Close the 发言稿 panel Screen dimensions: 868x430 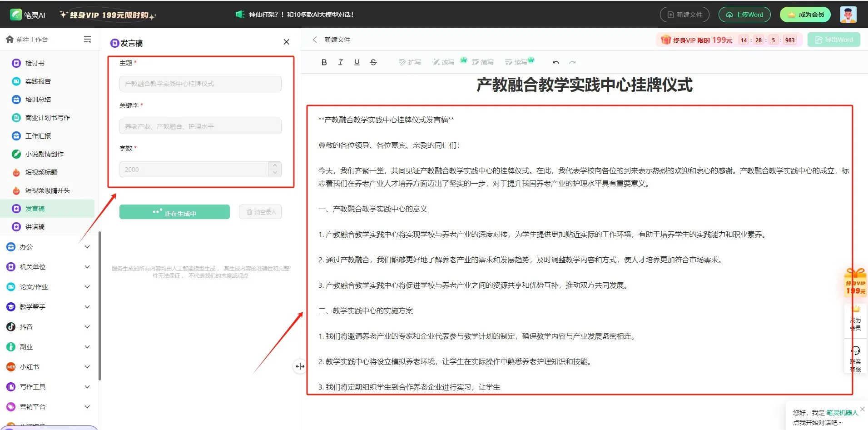(286, 42)
